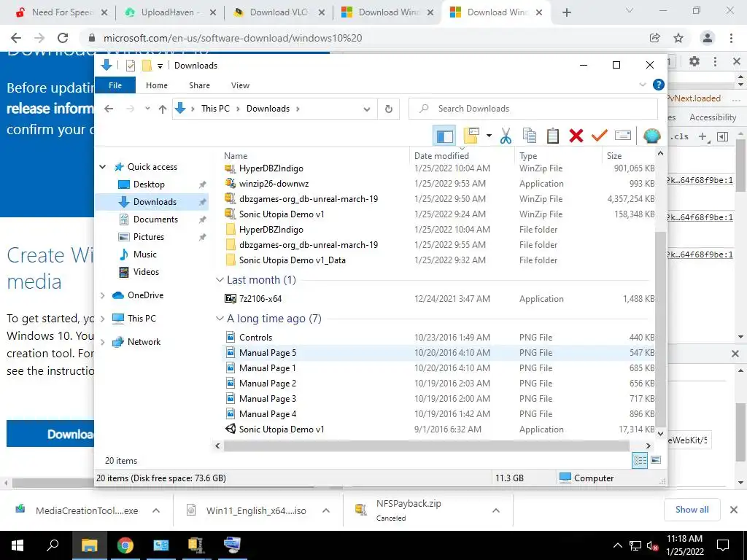
Task: Open the taskbar search magnifier
Action: coord(53,545)
